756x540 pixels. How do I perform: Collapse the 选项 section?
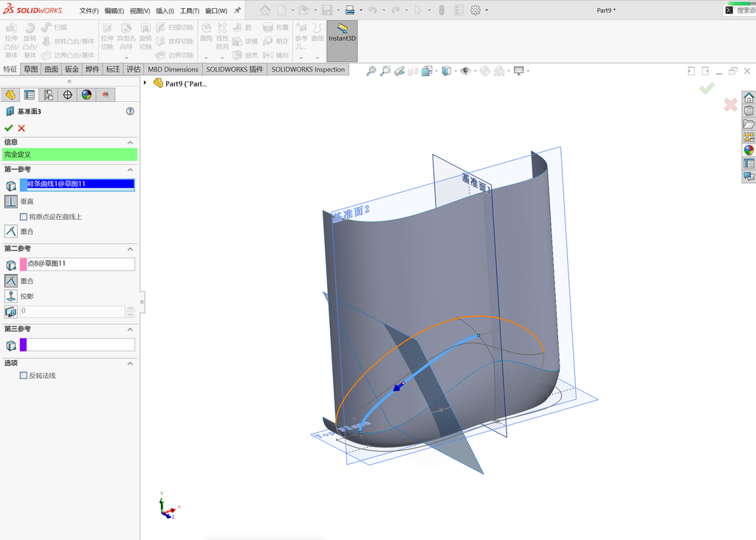(x=130, y=363)
